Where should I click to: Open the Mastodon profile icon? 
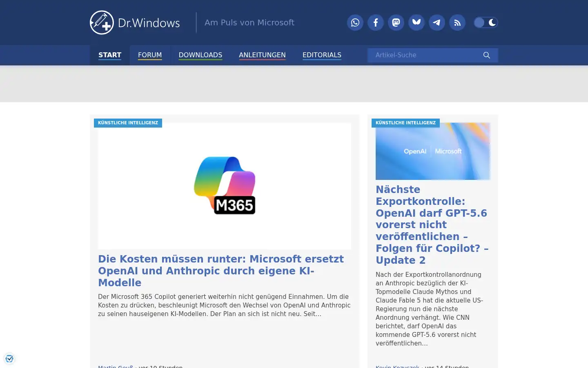[x=396, y=22]
